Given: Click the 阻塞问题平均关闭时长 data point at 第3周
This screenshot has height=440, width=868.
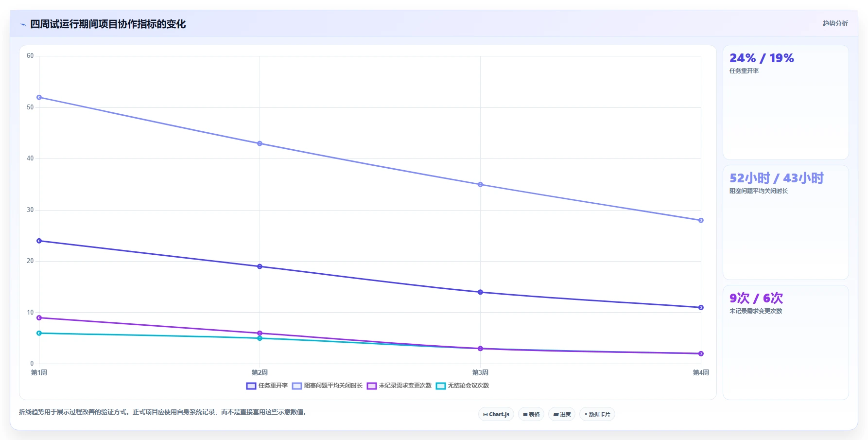Looking at the screenshot, I should [x=480, y=184].
